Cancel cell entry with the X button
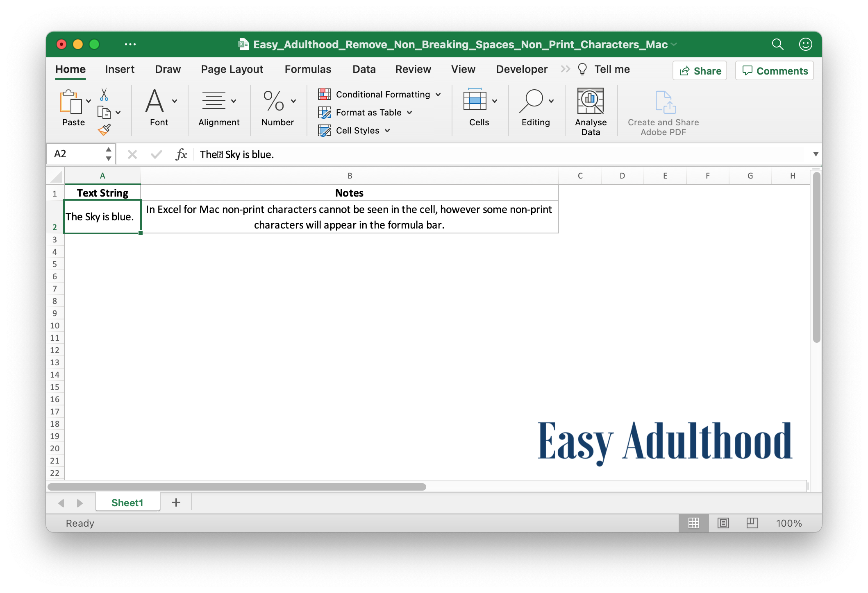Viewport: 868px width, 593px height. coord(132,154)
